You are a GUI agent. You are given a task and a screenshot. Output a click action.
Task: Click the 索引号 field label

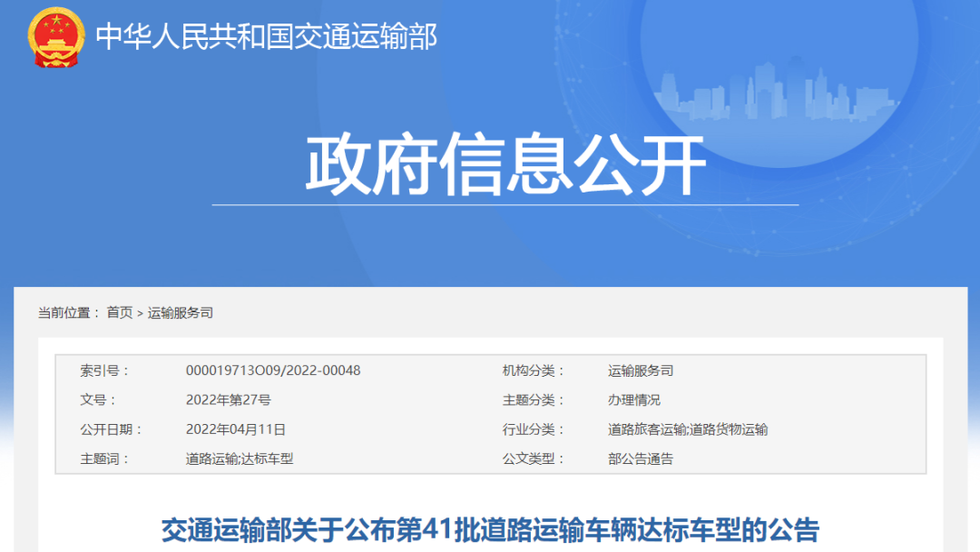103,370
